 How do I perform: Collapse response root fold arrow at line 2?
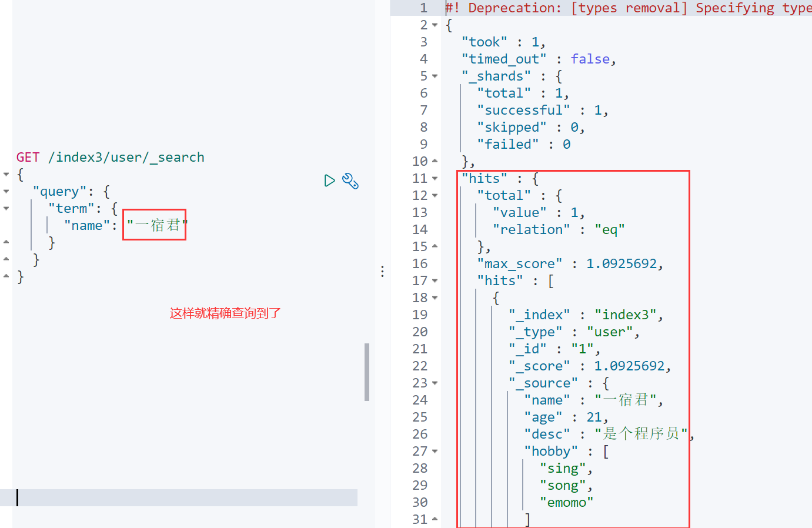[x=435, y=25]
